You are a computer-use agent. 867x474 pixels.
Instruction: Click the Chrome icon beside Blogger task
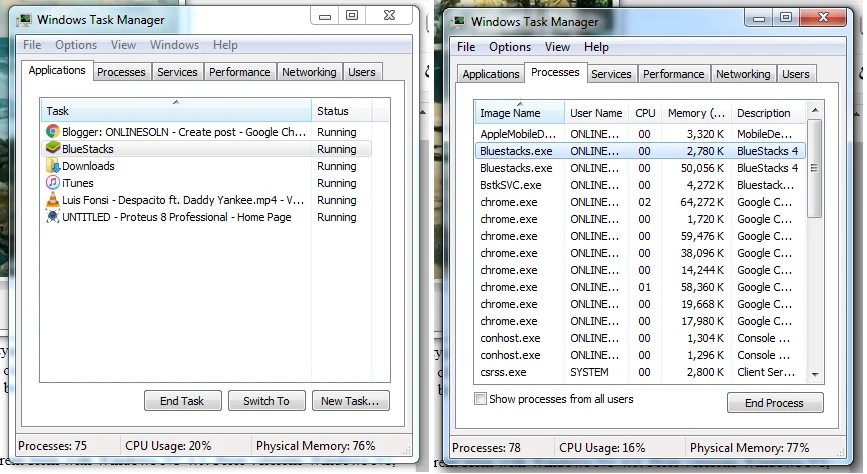click(x=53, y=132)
